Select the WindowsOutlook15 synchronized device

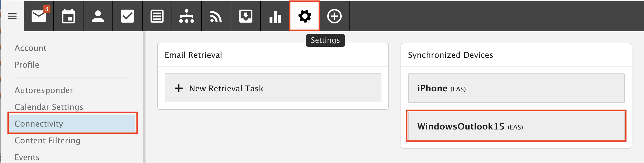[516, 126]
